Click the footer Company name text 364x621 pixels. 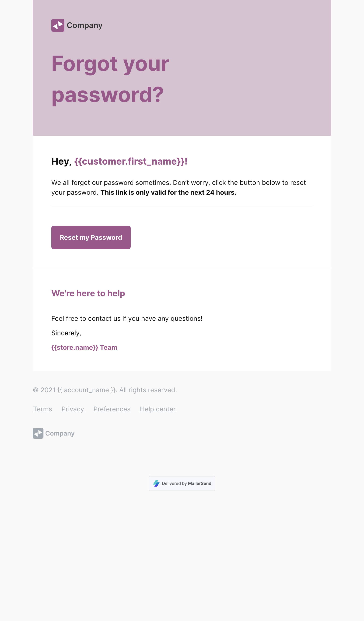(x=60, y=433)
